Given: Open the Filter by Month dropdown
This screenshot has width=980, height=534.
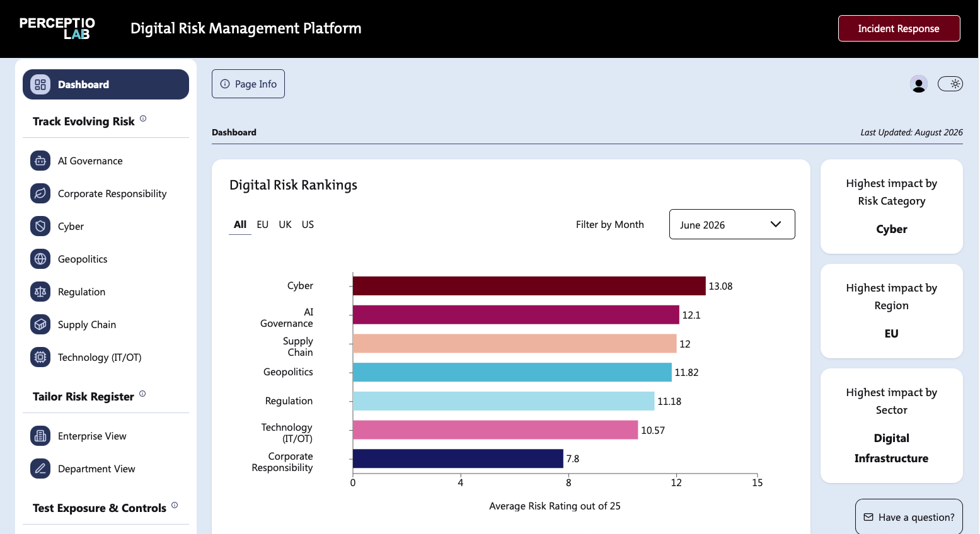Looking at the screenshot, I should coord(732,224).
